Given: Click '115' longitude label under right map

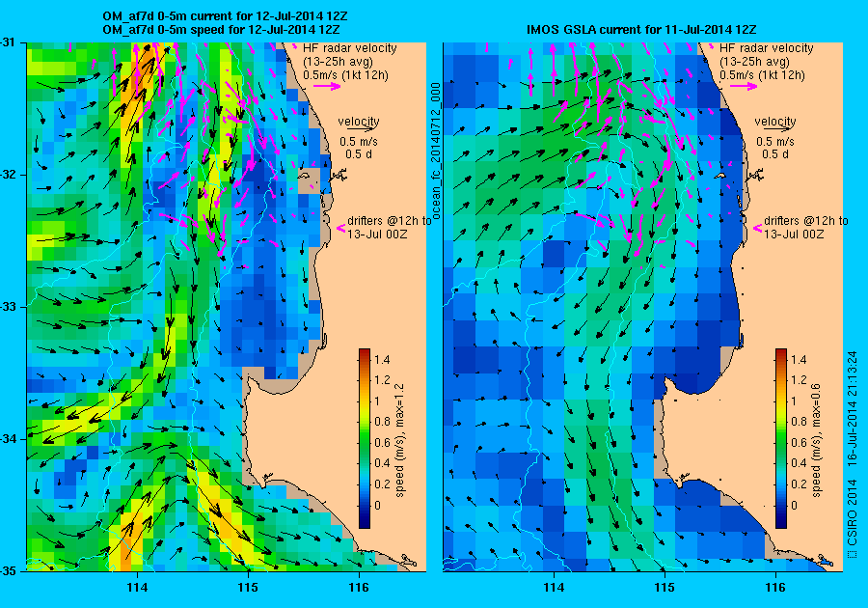Looking at the screenshot, I should click(665, 588).
